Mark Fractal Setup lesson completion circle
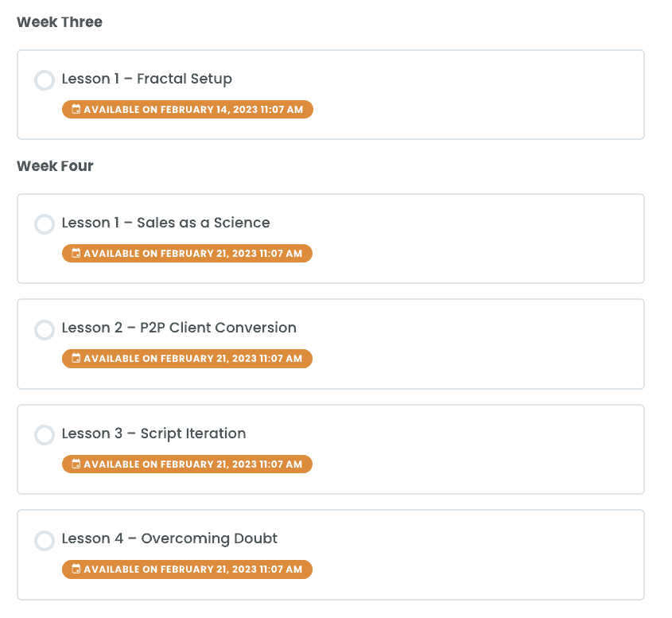672x618 pixels. coord(45,80)
